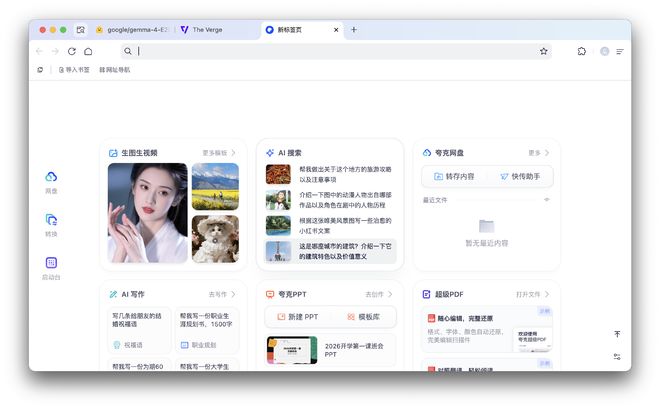Open the page settings sliders icon

coord(617,356)
